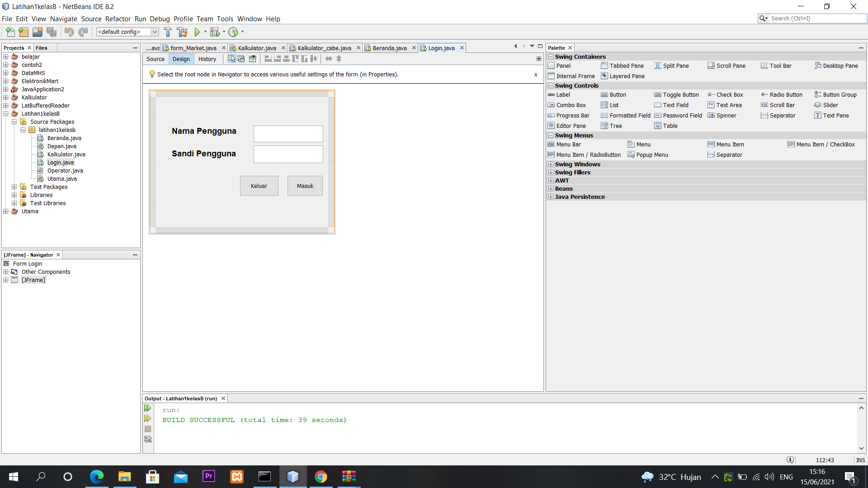Click the Debug Project toolbar icon
The image size is (868, 488).
(215, 32)
